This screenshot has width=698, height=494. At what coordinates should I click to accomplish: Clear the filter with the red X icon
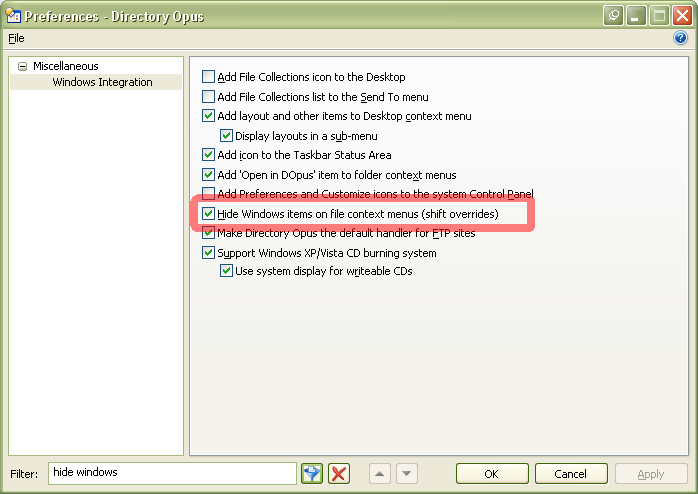pyautogui.click(x=339, y=473)
